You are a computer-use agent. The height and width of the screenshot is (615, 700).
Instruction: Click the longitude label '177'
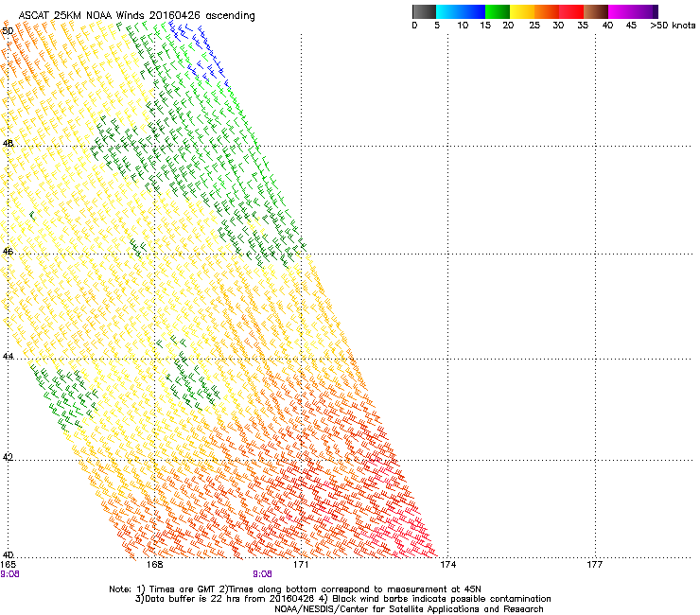594,565
